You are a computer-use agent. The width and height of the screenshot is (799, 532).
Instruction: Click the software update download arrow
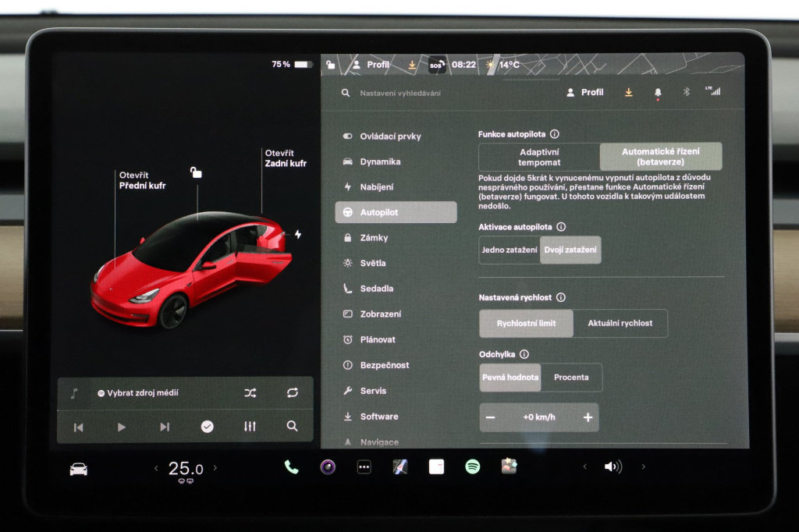coord(627,92)
